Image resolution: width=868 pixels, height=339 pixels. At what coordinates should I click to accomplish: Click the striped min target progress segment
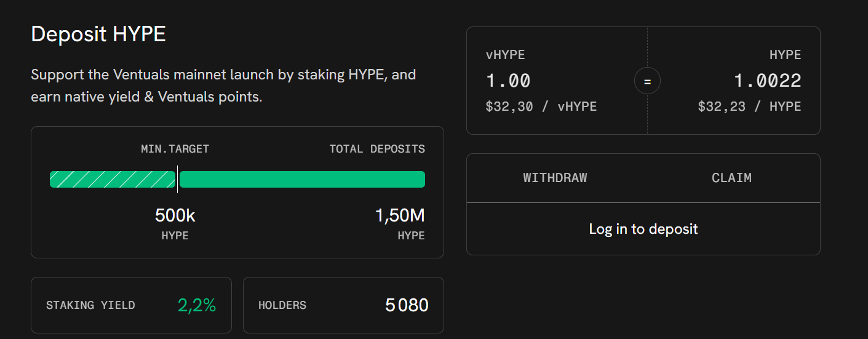click(x=113, y=179)
